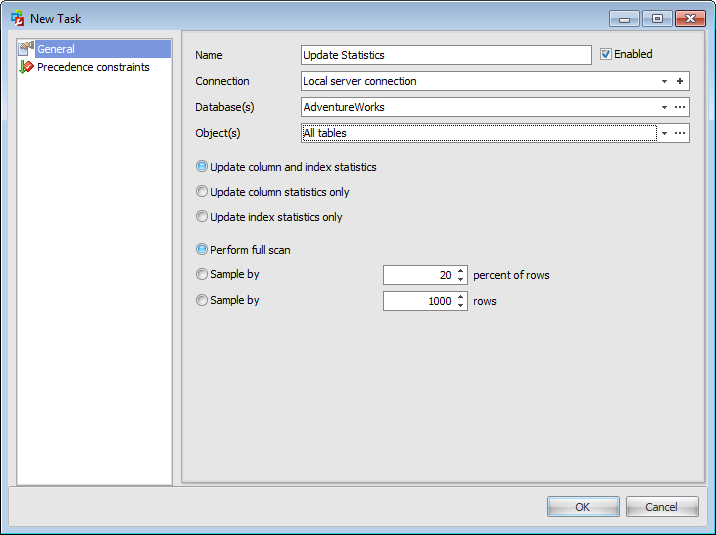Screen dimensions: 716x535
Task: Expand the Object(s) dropdown arrow
Action: point(664,133)
